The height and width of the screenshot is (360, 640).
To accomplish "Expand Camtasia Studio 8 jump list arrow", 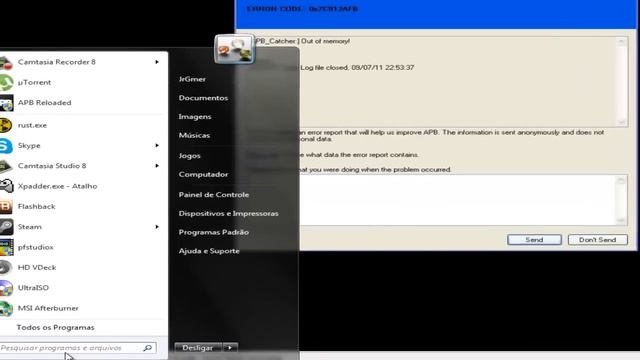I will (x=157, y=166).
